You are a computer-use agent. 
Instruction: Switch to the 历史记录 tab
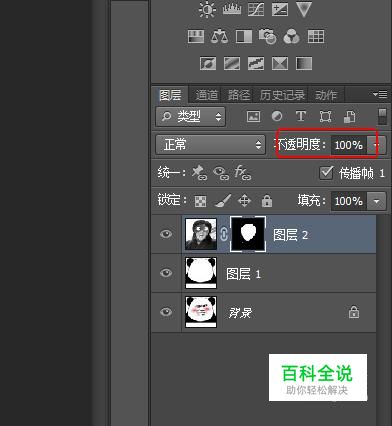click(x=282, y=95)
